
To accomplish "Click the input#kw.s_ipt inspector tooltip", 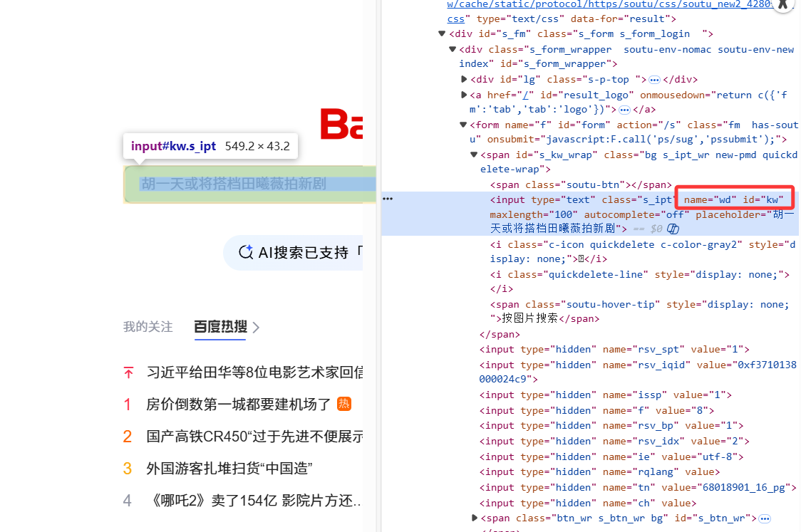I will click(210, 146).
